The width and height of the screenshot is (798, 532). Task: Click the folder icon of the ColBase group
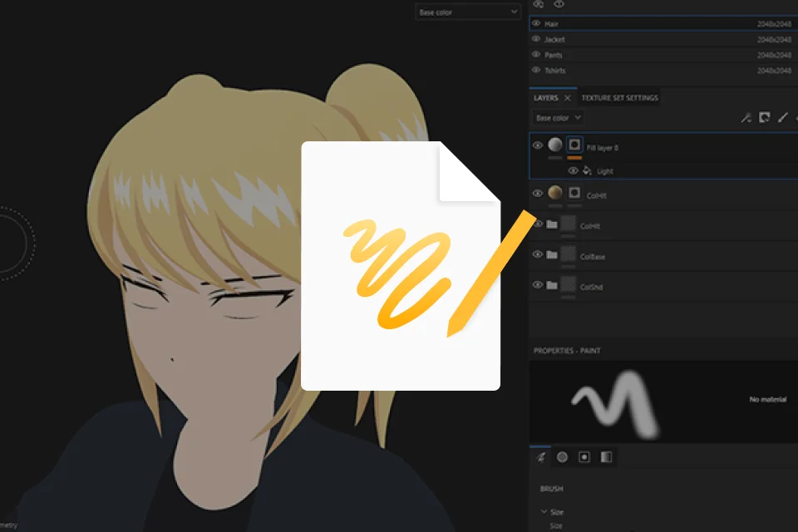[x=552, y=255]
